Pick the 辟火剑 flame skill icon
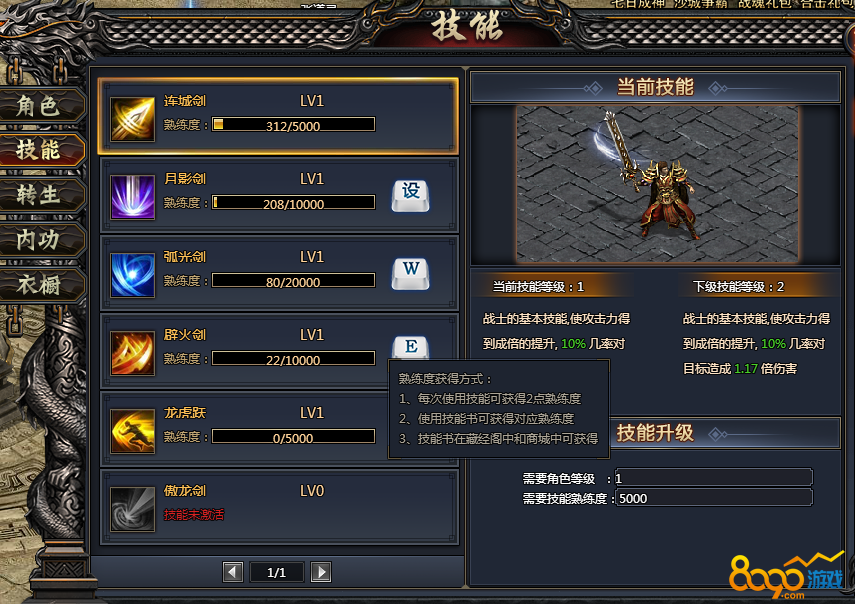The image size is (855, 604). (133, 353)
